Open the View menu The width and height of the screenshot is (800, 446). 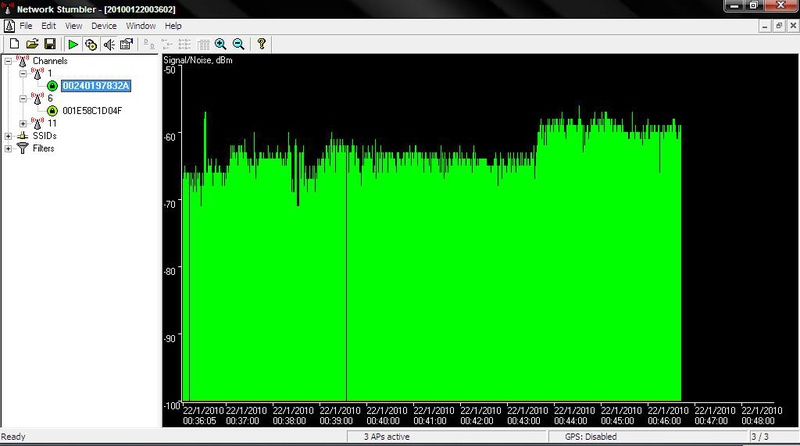(x=74, y=25)
